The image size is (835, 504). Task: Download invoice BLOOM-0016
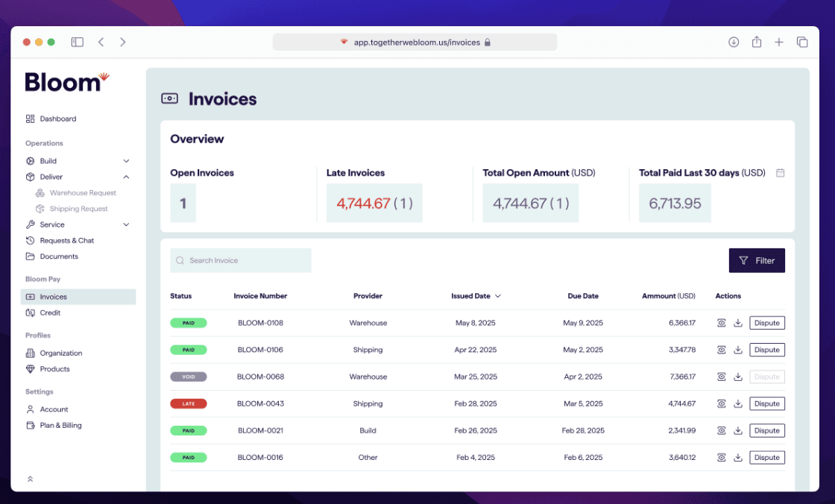738,458
